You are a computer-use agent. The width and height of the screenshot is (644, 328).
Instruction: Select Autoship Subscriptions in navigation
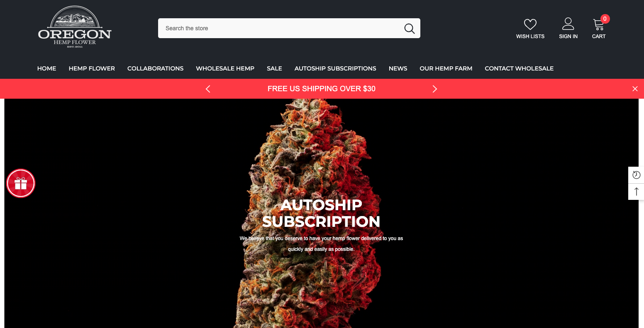[x=335, y=68]
